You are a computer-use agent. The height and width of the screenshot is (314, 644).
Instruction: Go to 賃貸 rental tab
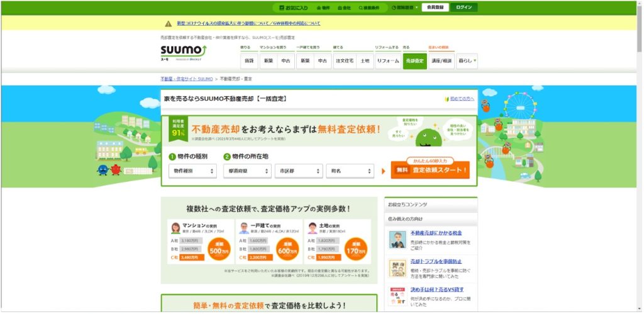249,61
